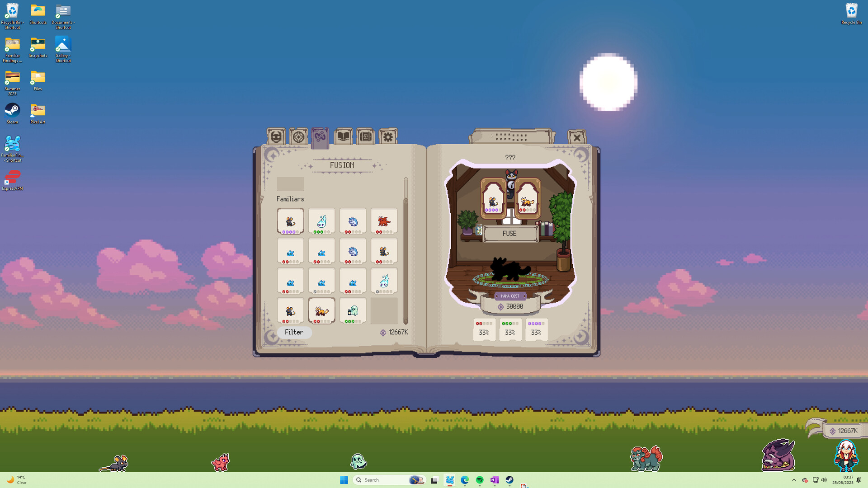Viewport: 868px width, 488px height.
Task: Open the Windows Start menu
Action: coord(344,480)
